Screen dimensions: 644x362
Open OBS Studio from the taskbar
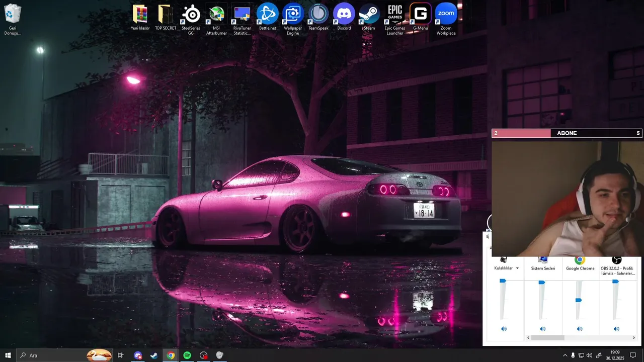click(203, 355)
